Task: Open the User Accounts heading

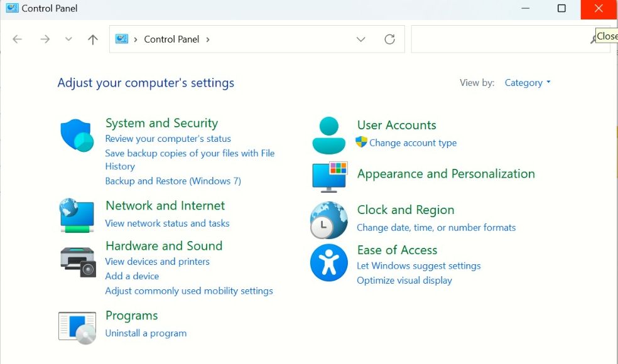Action: 396,126
